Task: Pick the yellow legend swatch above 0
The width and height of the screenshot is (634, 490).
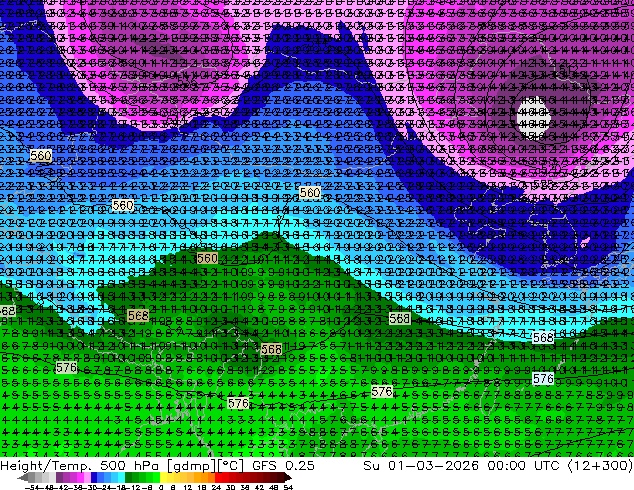Action: click(163, 478)
